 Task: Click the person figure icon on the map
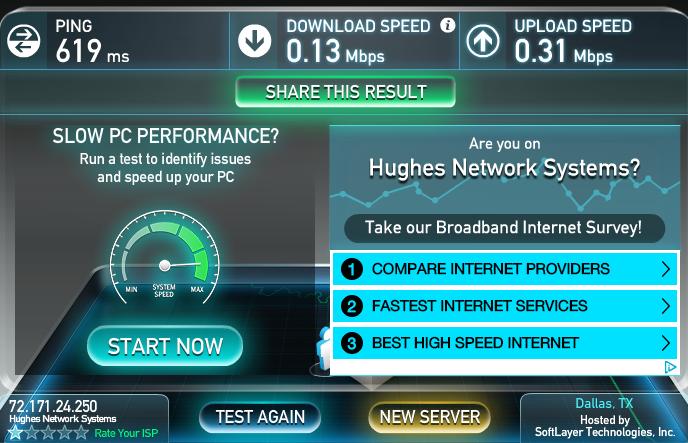pos(324,349)
